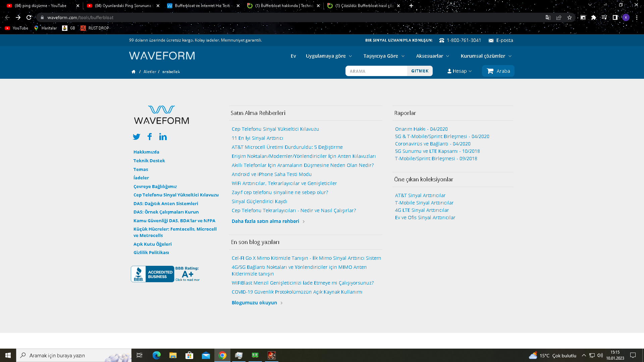Expand the Uygulamaya göre dropdown

click(x=329, y=56)
